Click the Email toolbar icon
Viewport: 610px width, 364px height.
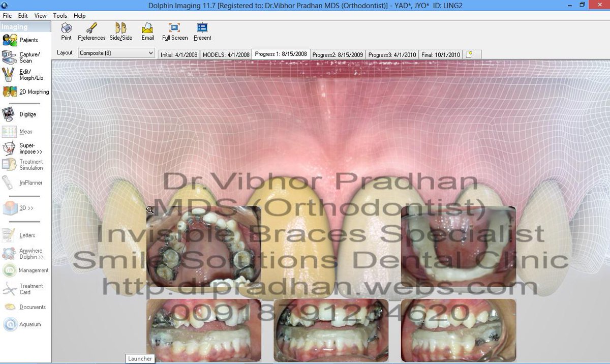[147, 32]
